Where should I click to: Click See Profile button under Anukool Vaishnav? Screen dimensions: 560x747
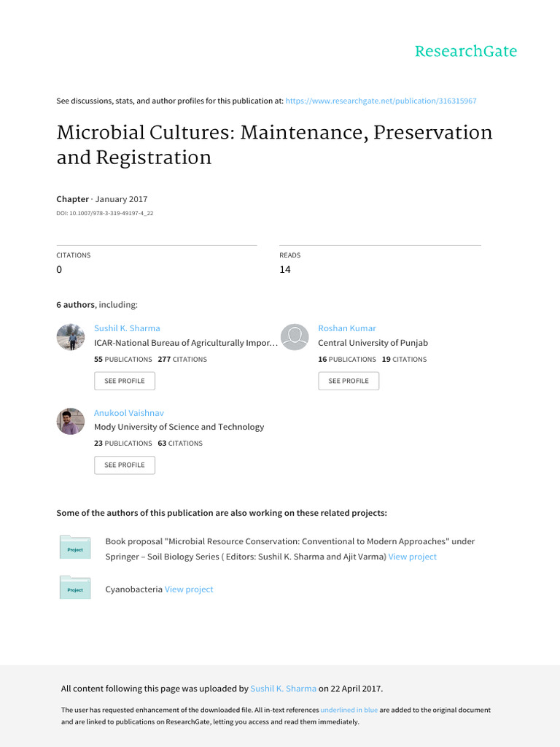coord(125,465)
